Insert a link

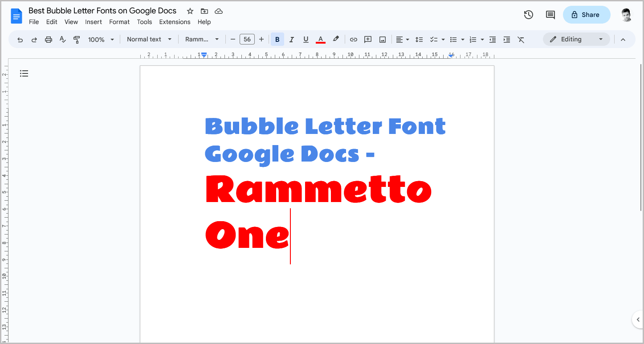click(x=353, y=39)
